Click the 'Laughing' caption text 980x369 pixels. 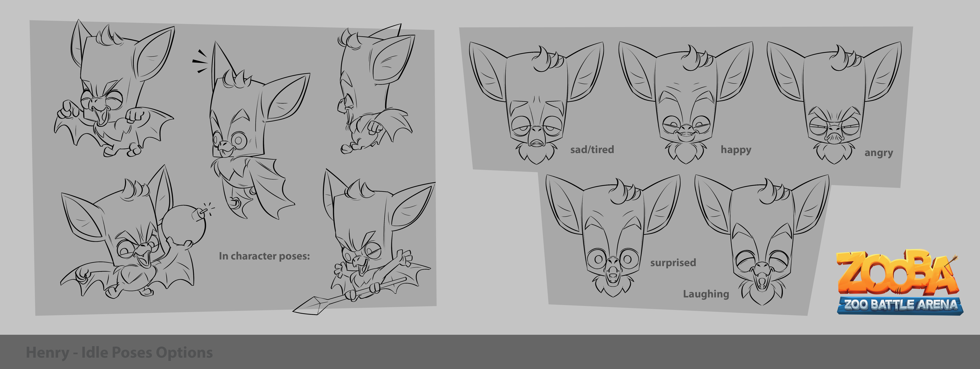[x=706, y=294]
